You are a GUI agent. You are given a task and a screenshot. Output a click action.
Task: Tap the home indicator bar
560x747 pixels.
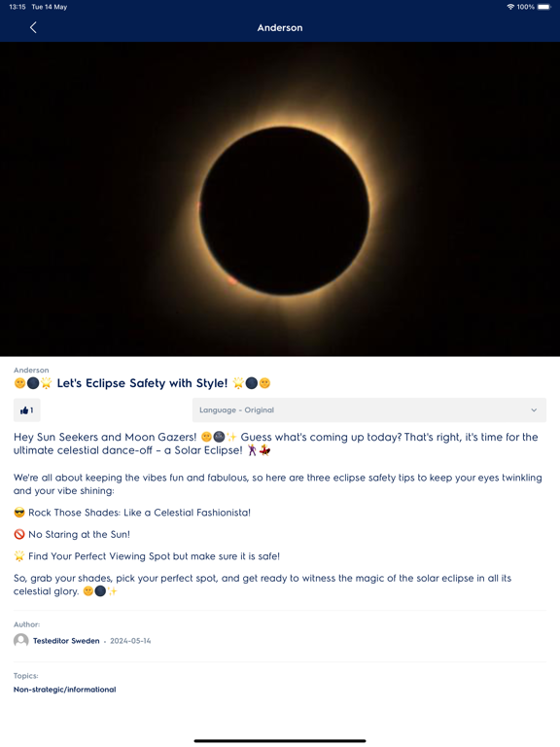point(280,741)
